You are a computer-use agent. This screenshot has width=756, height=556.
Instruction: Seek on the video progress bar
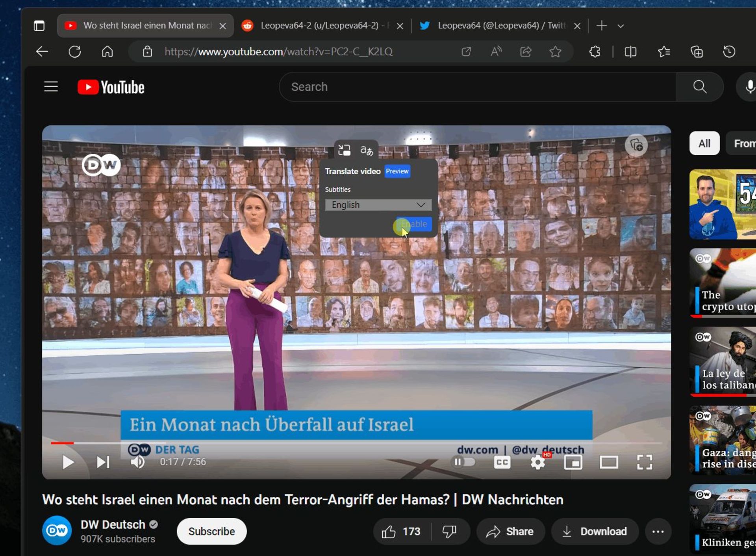coord(356,443)
